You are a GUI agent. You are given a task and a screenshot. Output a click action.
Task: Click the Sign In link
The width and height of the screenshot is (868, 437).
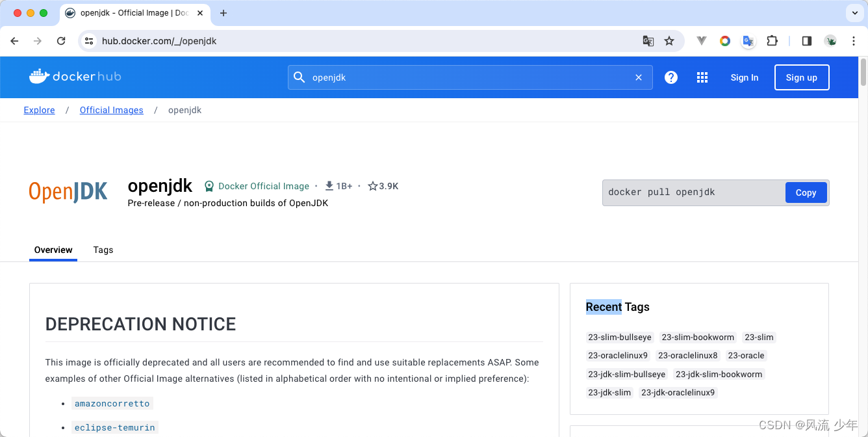(x=745, y=77)
